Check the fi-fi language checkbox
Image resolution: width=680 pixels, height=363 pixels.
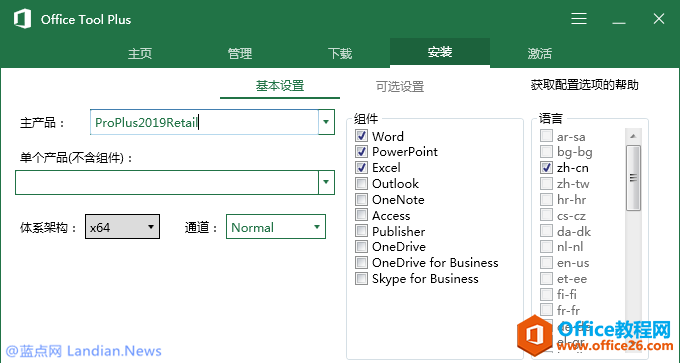[x=546, y=294]
